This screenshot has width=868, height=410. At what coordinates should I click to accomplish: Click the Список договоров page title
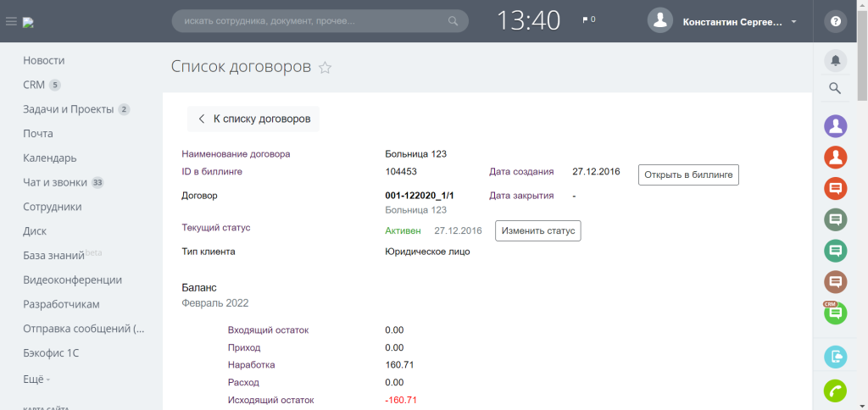pyautogui.click(x=242, y=67)
